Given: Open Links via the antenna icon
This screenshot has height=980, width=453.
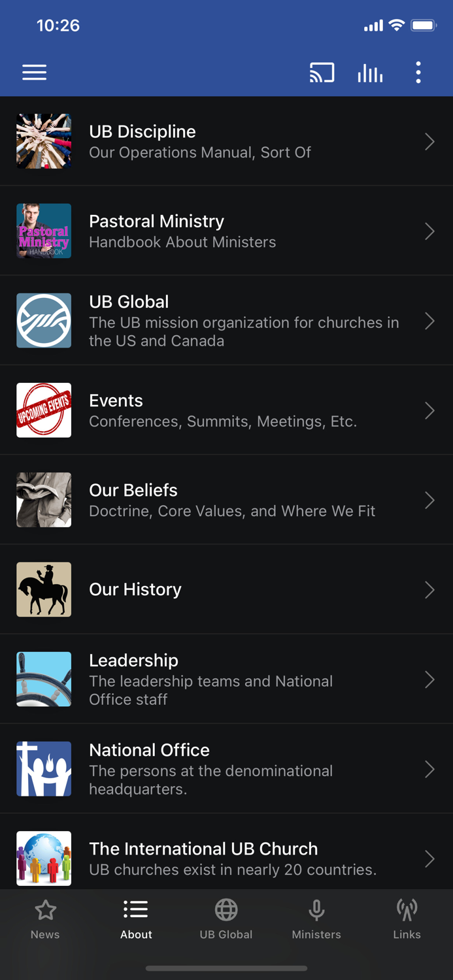Looking at the screenshot, I should pos(407,908).
